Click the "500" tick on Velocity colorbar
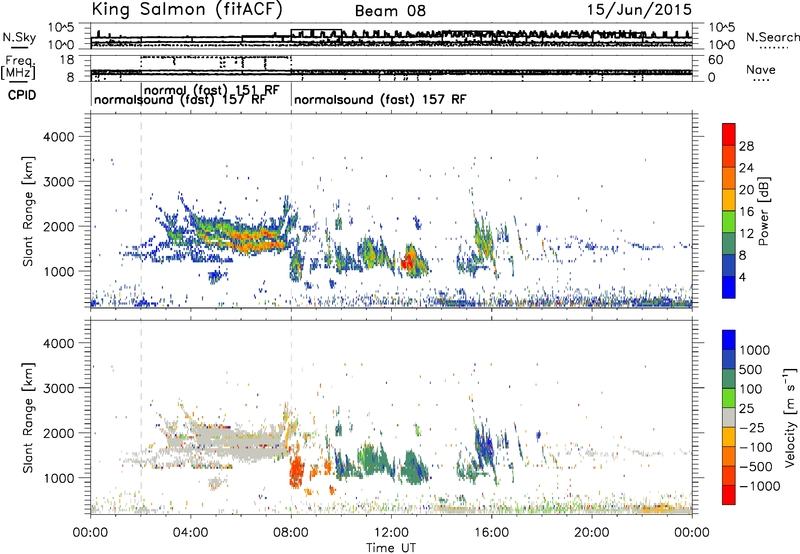Screen dimensions: 800x554 750,369
